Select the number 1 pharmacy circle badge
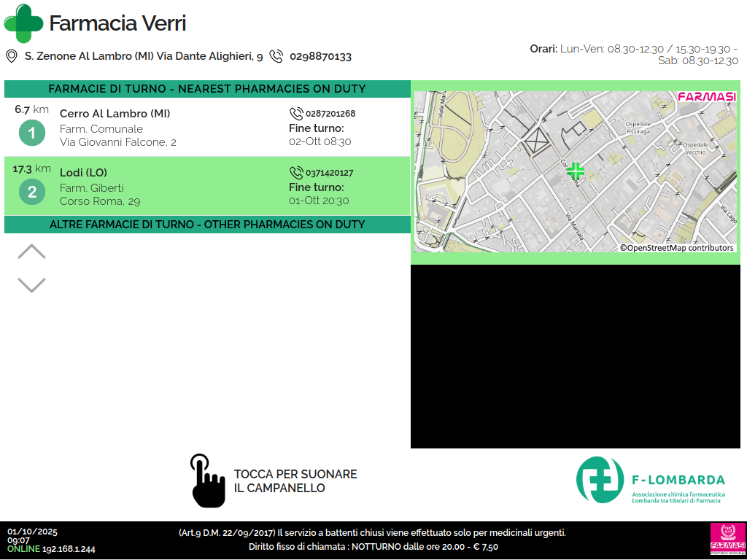 (x=32, y=133)
